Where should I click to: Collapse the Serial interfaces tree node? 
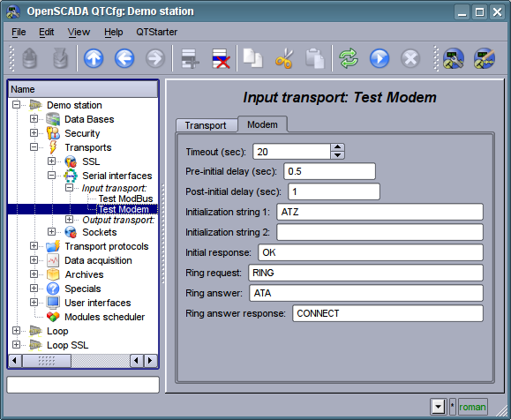[x=51, y=176]
